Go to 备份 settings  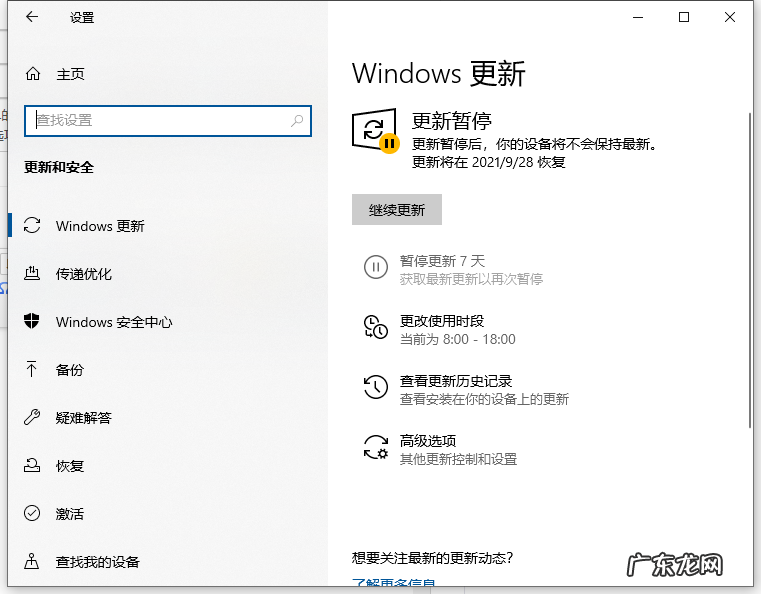coord(69,370)
